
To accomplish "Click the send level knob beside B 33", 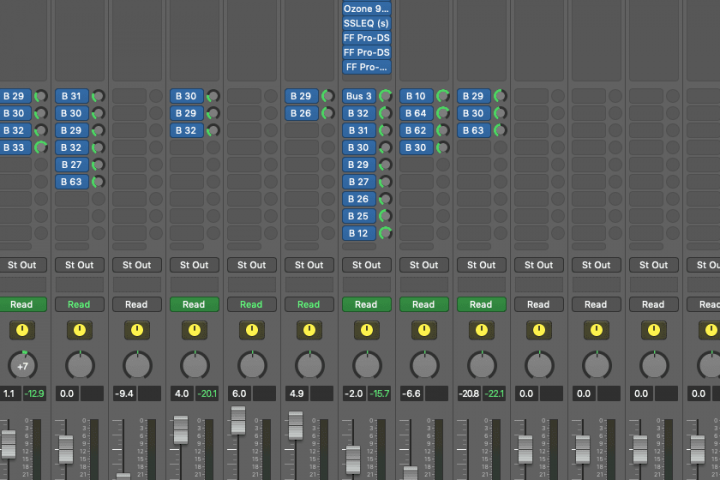I will click(40, 147).
